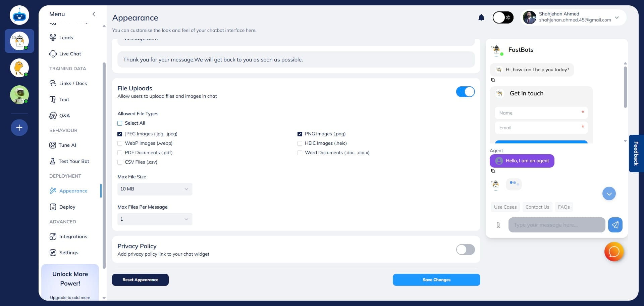644x306 pixels.
Task: Open Test Your Bot
Action: click(x=73, y=161)
